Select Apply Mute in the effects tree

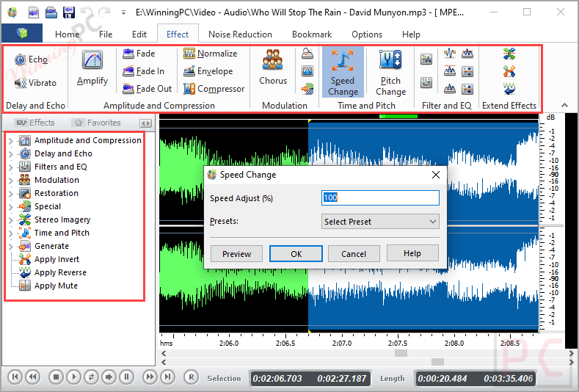(48, 286)
